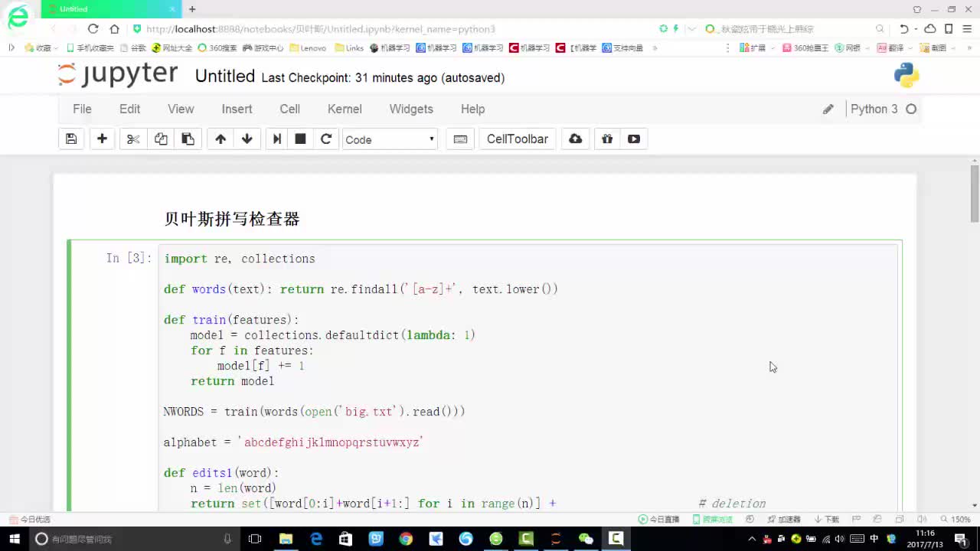Move selected cell up arrow
The image size is (980, 551).
pyautogui.click(x=220, y=139)
